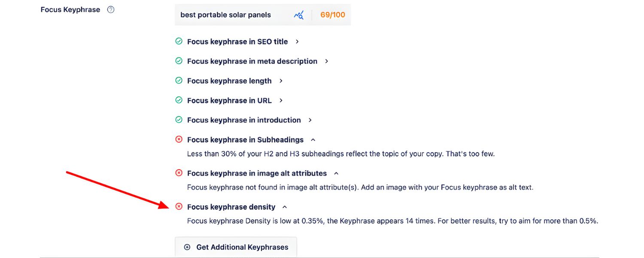Click the trend graph icon beside the keyphrase
The height and width of the screenshot is (258, 644).
click(x=299, y=15)
